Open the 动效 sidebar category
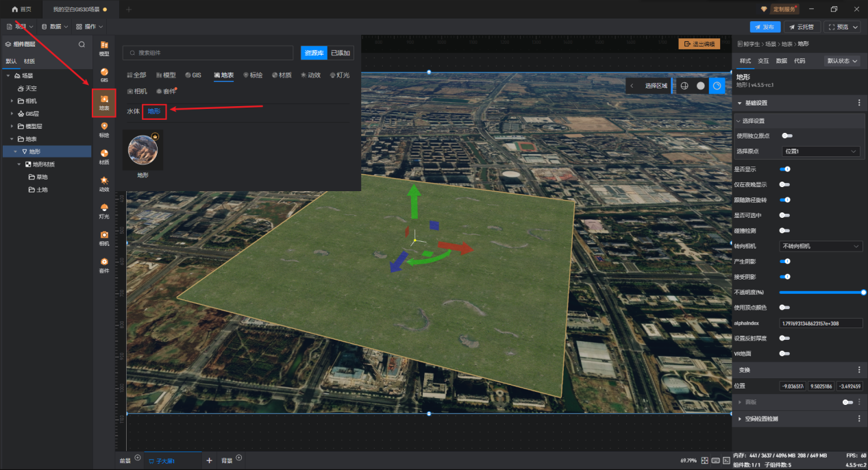The image size is (868, 470). pyautogui.click(x=104, y=184)
